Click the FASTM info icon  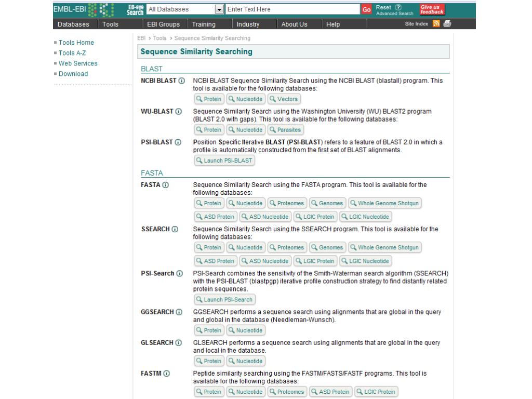click(x=166, y=374)
